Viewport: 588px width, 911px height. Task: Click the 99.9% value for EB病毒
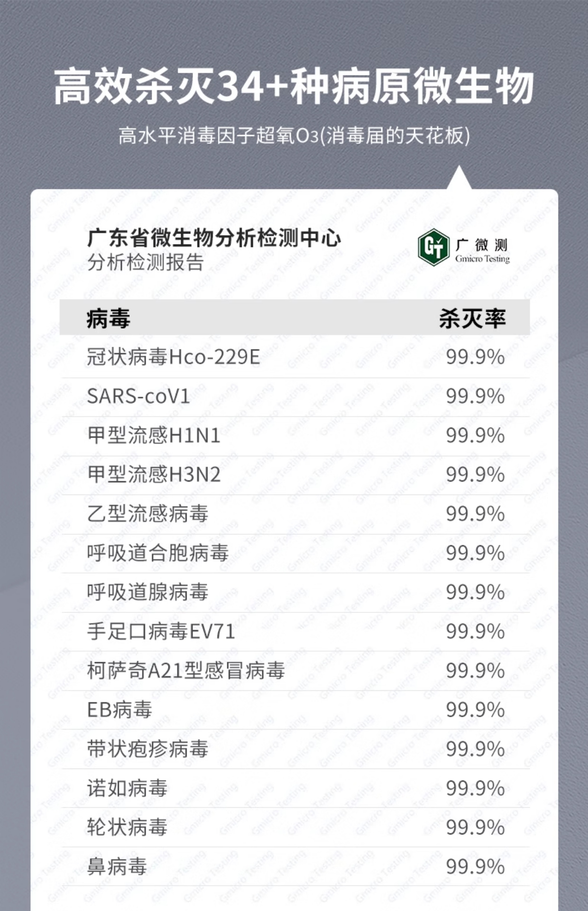[475, 710]
